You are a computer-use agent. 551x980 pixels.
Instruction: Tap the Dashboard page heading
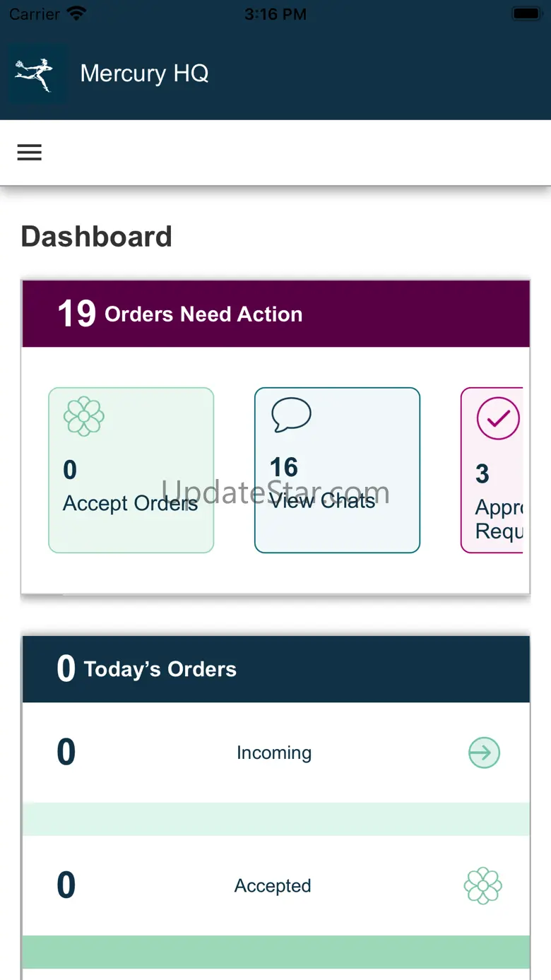[97, 237]
